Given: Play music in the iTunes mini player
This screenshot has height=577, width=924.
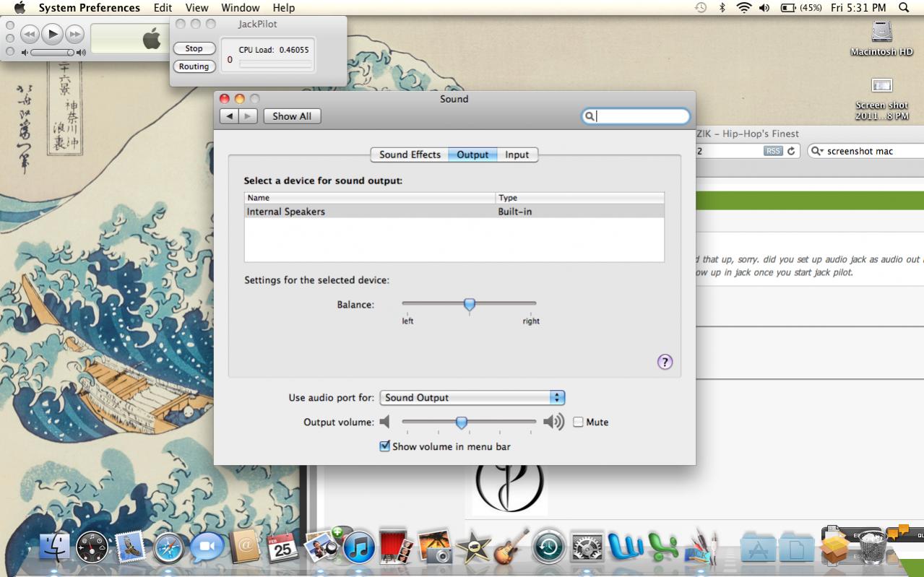Looking at the screenshot, I should point(52,34).
